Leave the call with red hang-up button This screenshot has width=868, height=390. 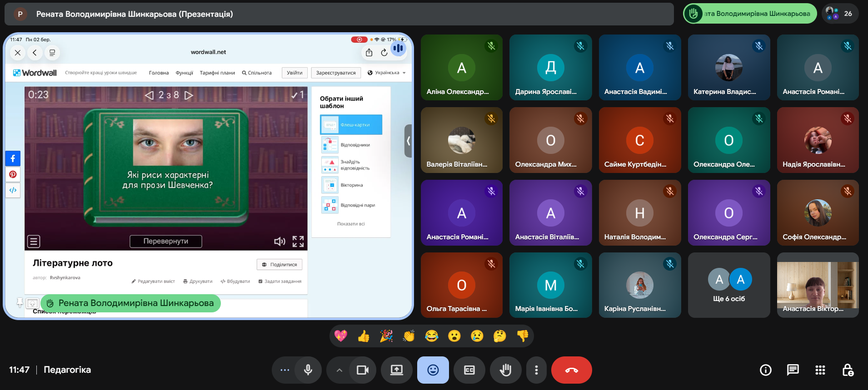pos(572,370)
